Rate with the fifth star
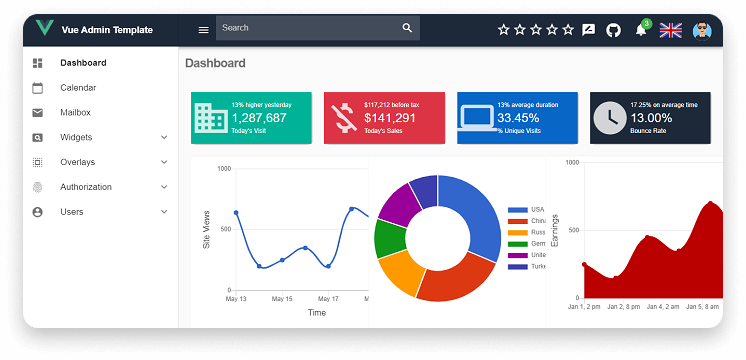The image size is (746, 360). 568,30
